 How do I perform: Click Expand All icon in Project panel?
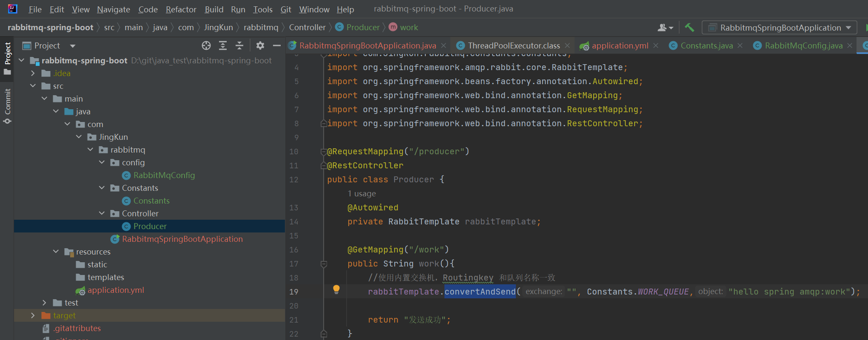(223, 45)
